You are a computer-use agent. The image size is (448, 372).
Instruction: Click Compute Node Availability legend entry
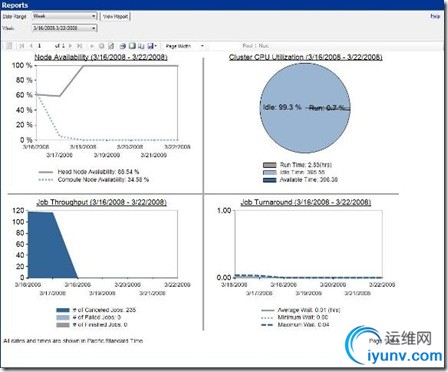pyautogui.click(x=103, y=180)
